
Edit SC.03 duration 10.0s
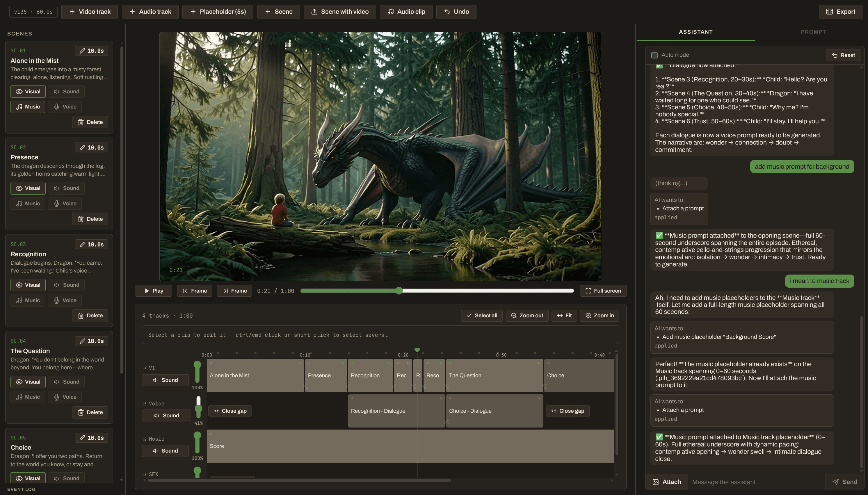click(91, 244)
